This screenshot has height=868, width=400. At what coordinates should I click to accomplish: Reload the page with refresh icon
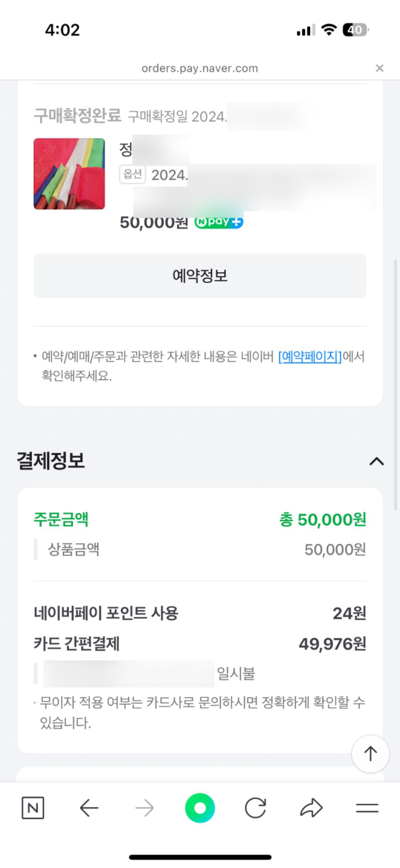click(255, 808)
